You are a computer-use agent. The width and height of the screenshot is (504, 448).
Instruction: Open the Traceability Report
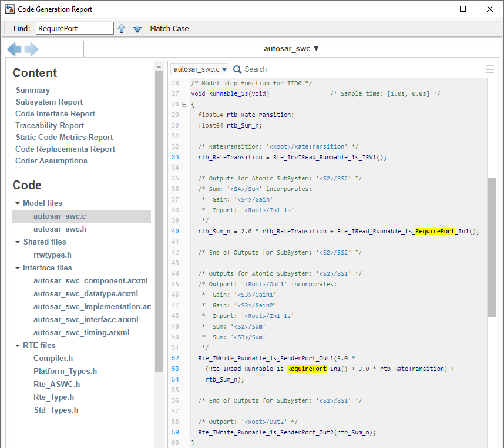(50, 125)
